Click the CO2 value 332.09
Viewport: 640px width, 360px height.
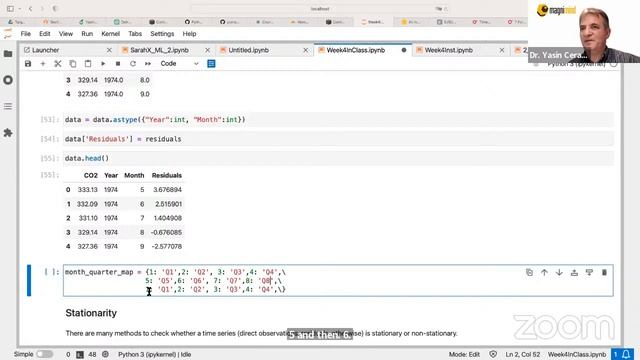87,204
